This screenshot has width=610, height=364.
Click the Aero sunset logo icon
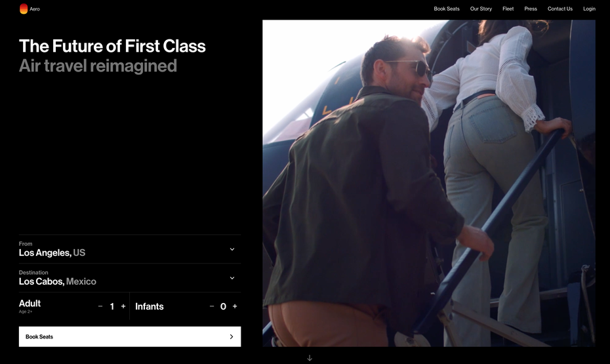click(x=24, y=9)
